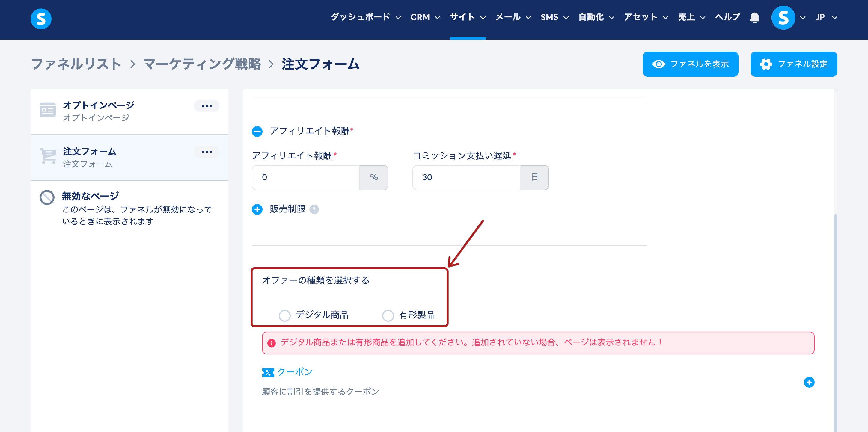Collapse the アフィリエイト報酬 section
868x432 pixels.
(257, 131)
